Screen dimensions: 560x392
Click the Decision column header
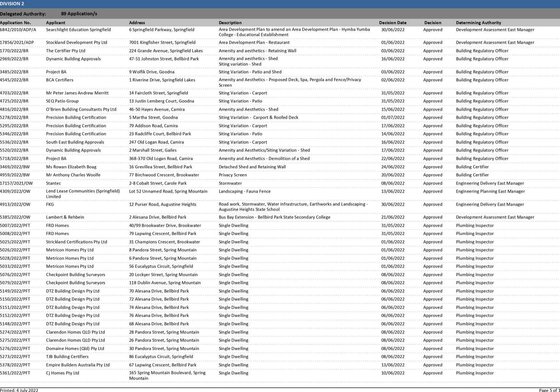click(433, 23)
